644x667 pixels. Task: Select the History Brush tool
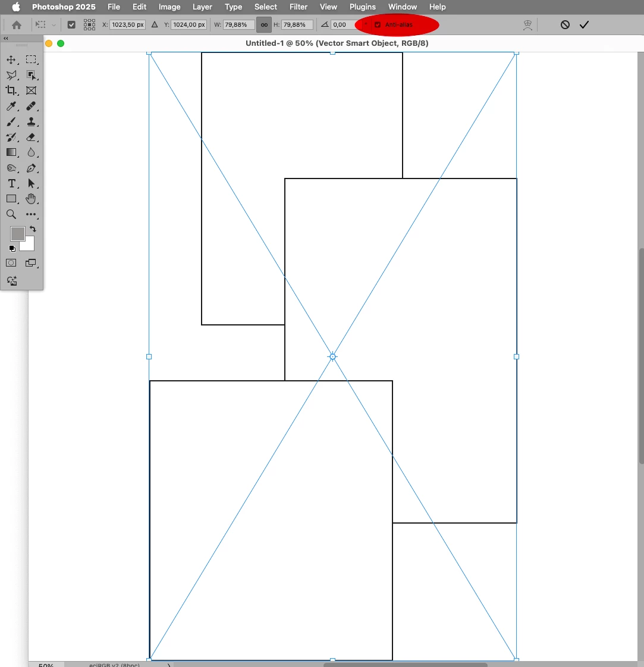11,137
